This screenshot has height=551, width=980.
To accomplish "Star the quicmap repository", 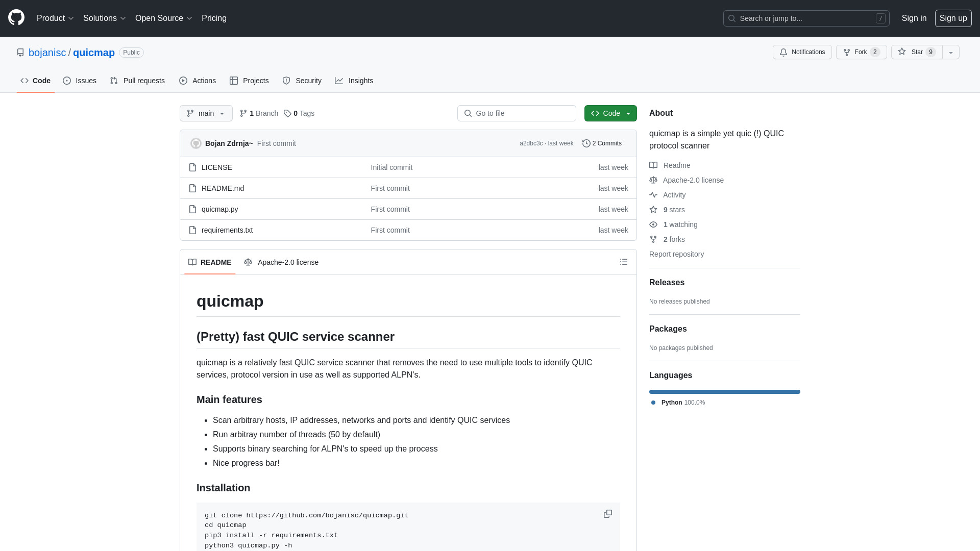I will [x=917, y=52].
